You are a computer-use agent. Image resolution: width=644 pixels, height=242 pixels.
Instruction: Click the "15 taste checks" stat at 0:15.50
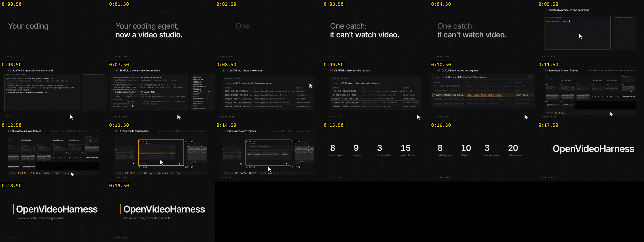(x=407, y=150)
